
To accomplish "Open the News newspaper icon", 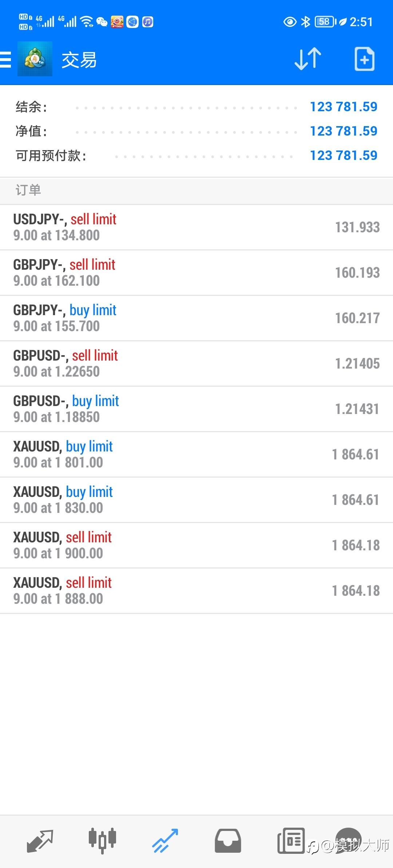I will point(291,841).
